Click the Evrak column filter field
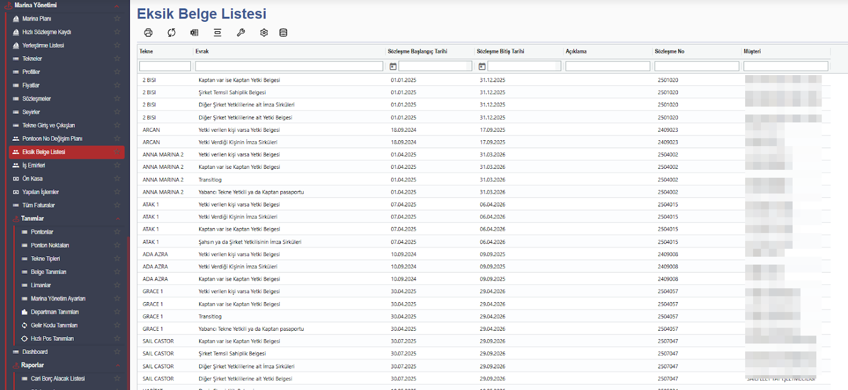 pos(289,66)
